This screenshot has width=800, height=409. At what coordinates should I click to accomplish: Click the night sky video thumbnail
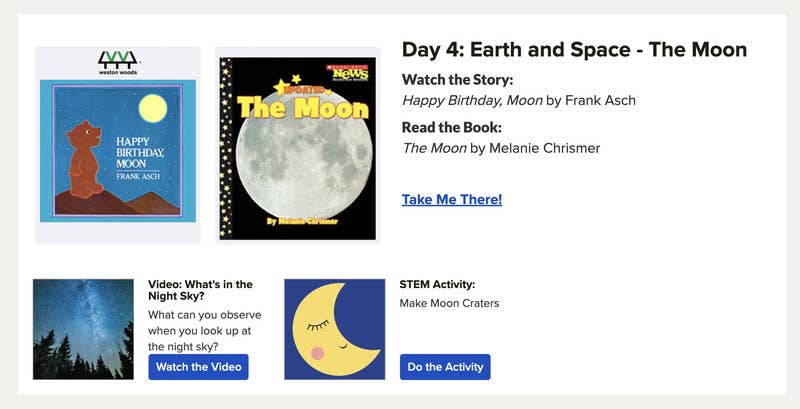(83, 329)
